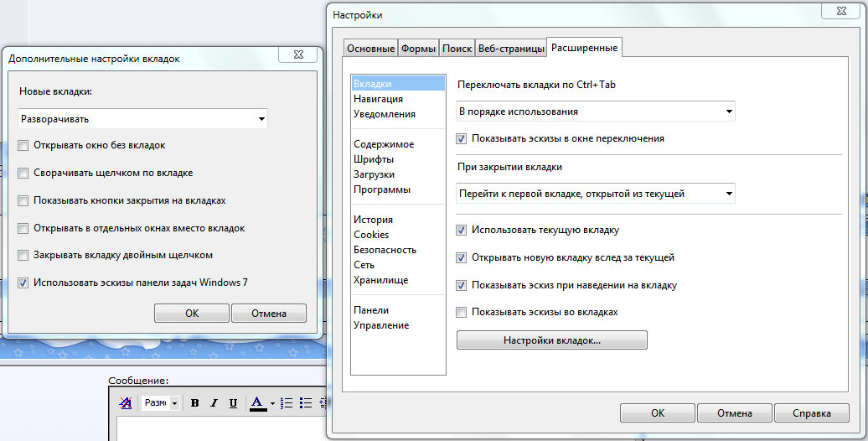Switch to the "Поиск" tab
Image resolution: width=868 pixels, height=441 pixels.
coord(457,48)
